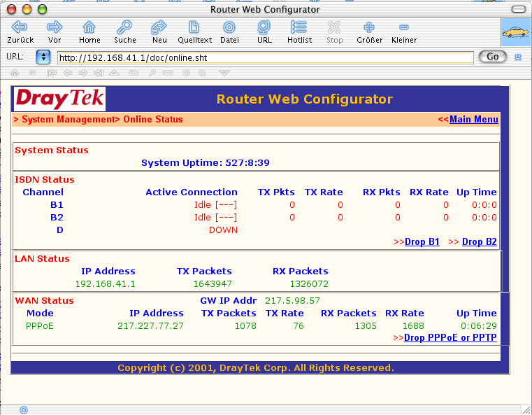This screenshot has height=415, width=532.
Task: Go to Home via house icon
Action: pyautogui.click(x=89, y=27)
